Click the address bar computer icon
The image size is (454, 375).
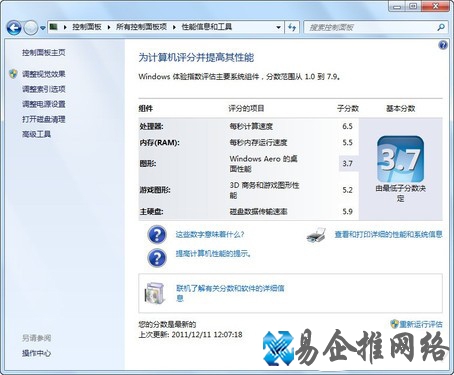(54, 27)
